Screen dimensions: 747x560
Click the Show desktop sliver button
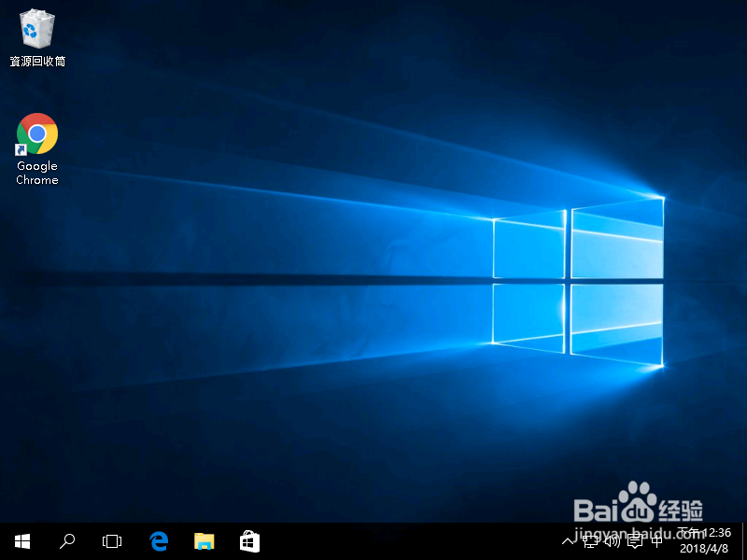coord(744,541)
